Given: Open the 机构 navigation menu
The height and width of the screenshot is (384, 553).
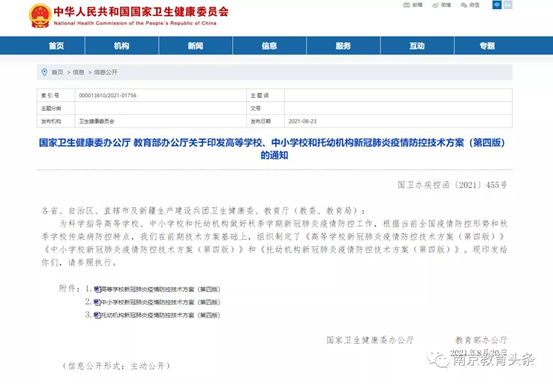Looking at the screenshot, I should [x=122, y=46].
